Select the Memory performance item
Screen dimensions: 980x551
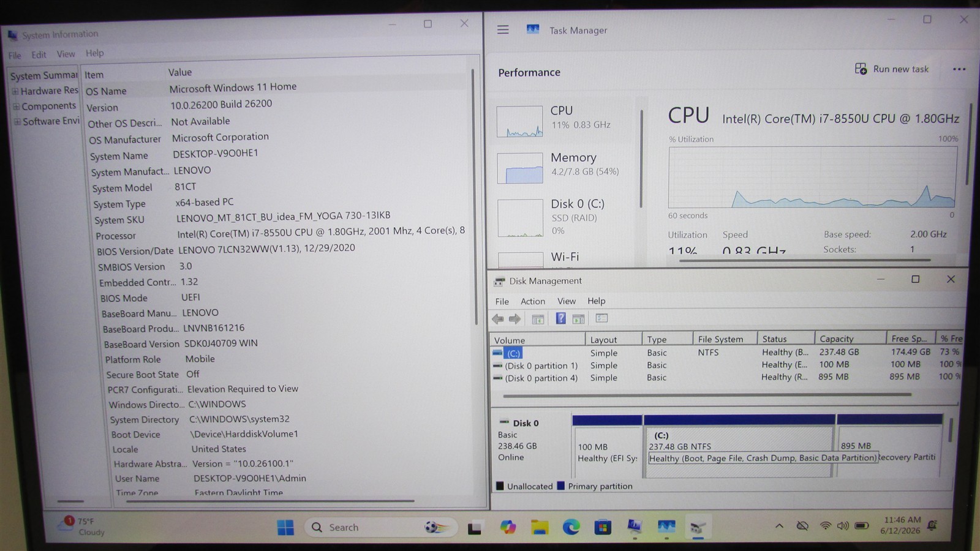pyautogui.click(x=563, y=167)
